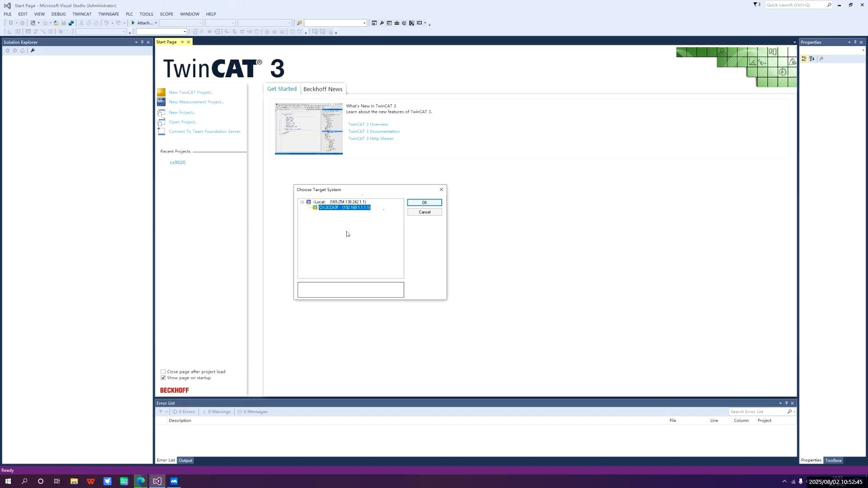The height and width of the screenshot is (488, 868).
Task: Click the Save All toolbar icon
Action: click(x=71, y=23)
